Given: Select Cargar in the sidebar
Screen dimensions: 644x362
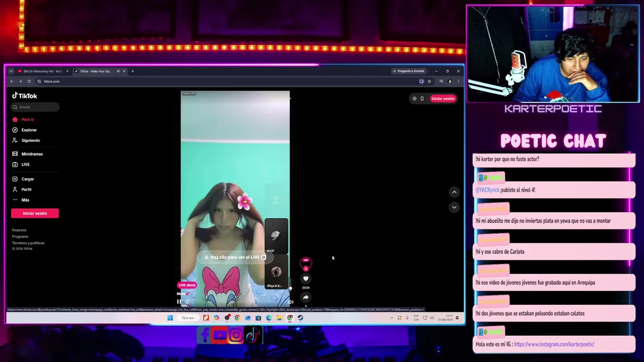Looking at the screenshot, I should pos(23,179).
